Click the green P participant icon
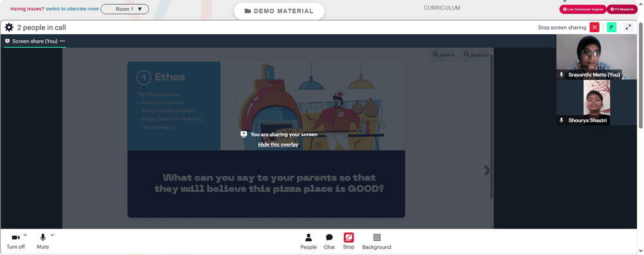 coord(612,28)
